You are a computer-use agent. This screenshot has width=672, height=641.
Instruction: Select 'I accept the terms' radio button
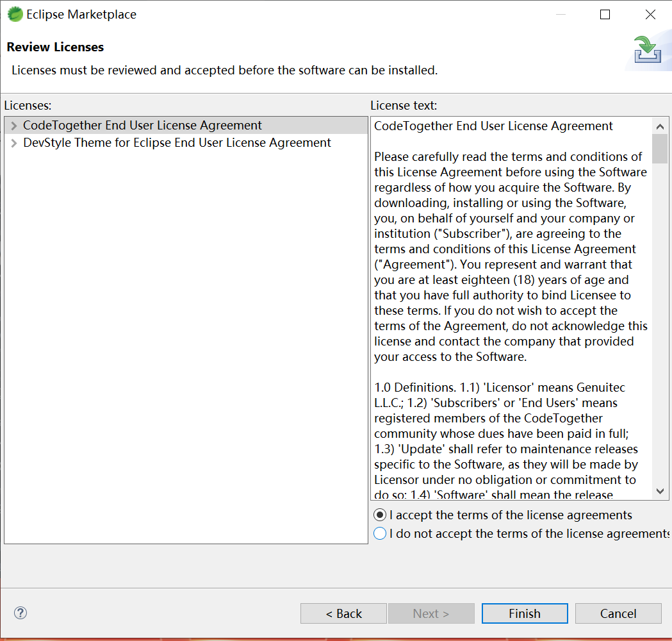coord(380,515)
